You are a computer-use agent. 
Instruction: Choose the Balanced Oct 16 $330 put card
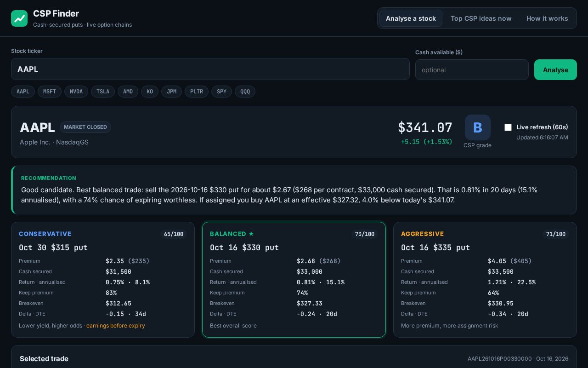[x=294, y=280]
